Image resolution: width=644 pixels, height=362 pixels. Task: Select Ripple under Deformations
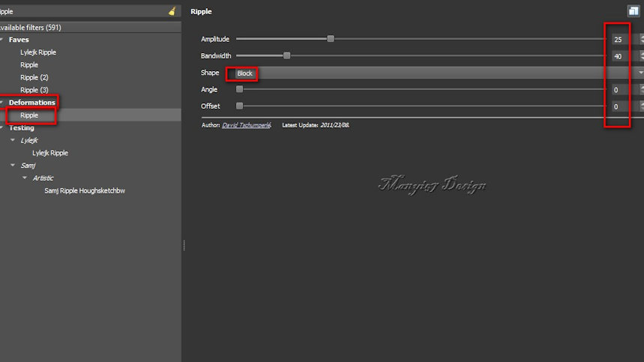tap(29, 115)
